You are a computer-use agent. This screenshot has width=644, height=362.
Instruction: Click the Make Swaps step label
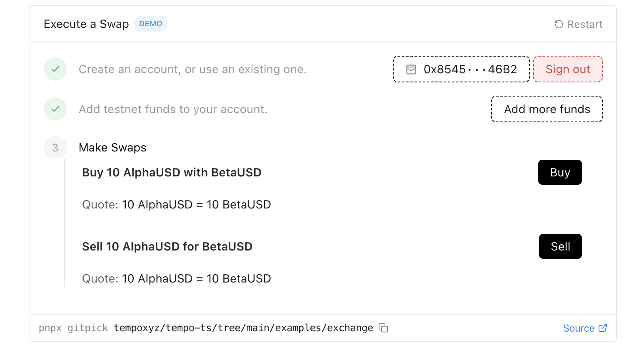coord(112,147)
